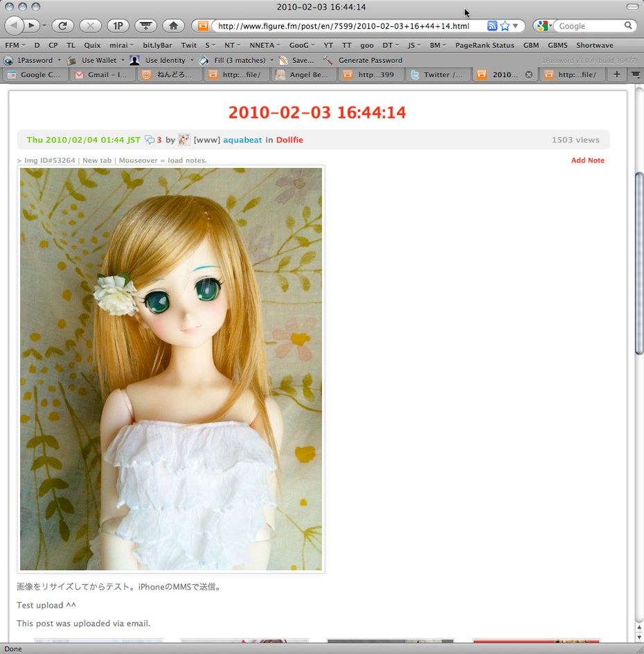Viewport: 644px width, 654px height.
Task: Click the browser Reload button
Action: 62,26
